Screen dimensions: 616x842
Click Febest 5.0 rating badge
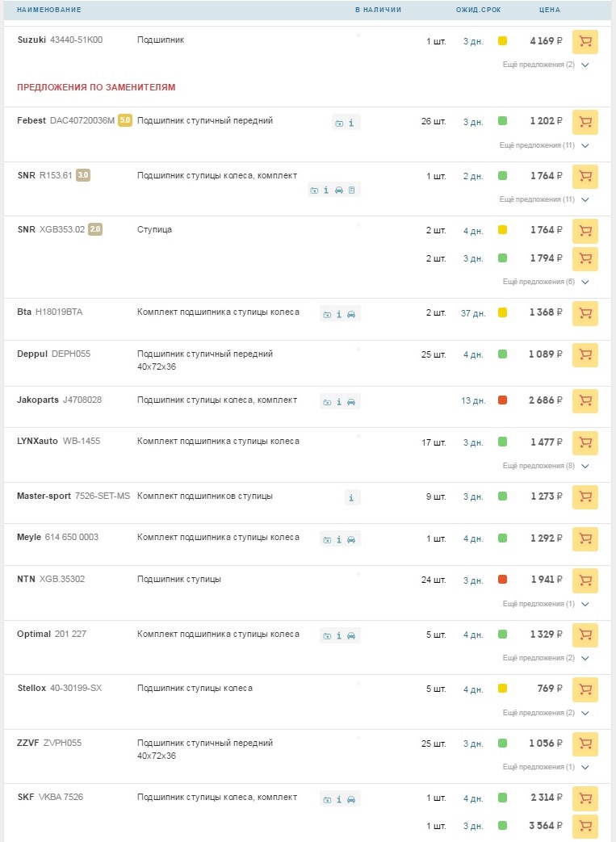[125, 121]
